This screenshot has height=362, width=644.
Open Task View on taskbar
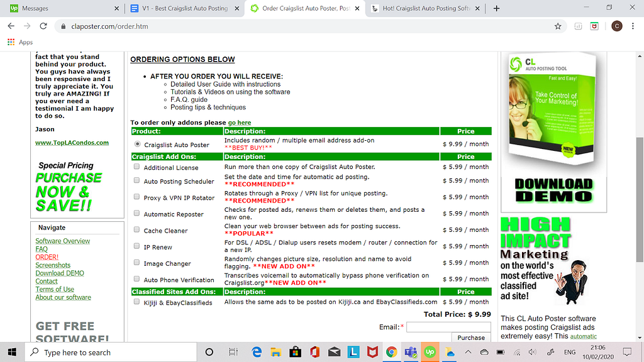click(233, 352)
